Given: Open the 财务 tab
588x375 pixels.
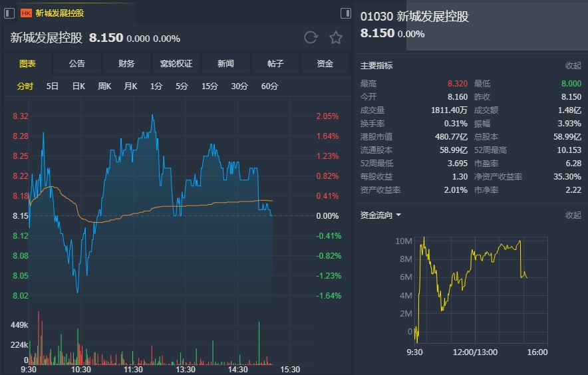Looking at the screenshot, I should point(126,64).
